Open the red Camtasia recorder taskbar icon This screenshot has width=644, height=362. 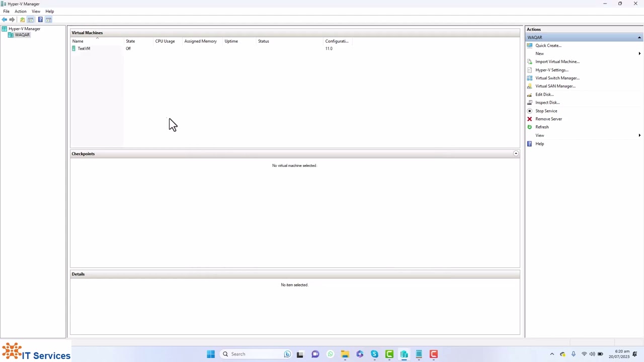point(434,354)
